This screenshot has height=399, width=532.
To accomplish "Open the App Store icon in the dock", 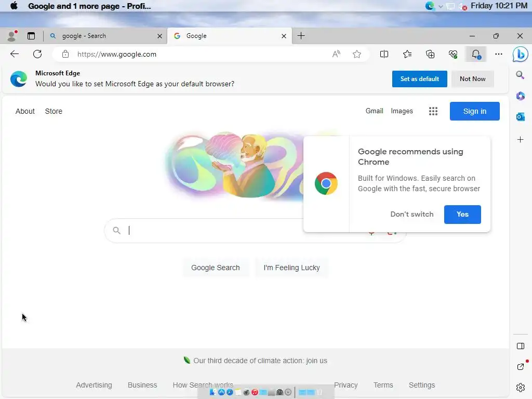I will [x=221, y=392].
